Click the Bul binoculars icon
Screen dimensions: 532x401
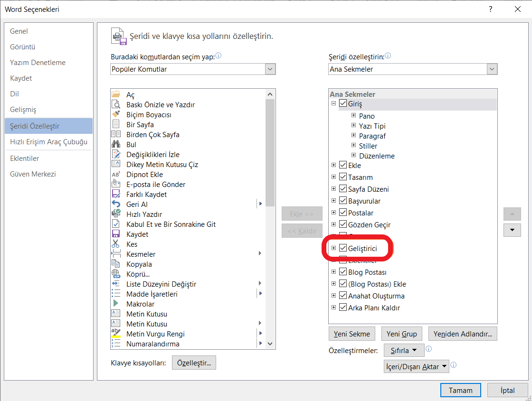pos(116,144)
